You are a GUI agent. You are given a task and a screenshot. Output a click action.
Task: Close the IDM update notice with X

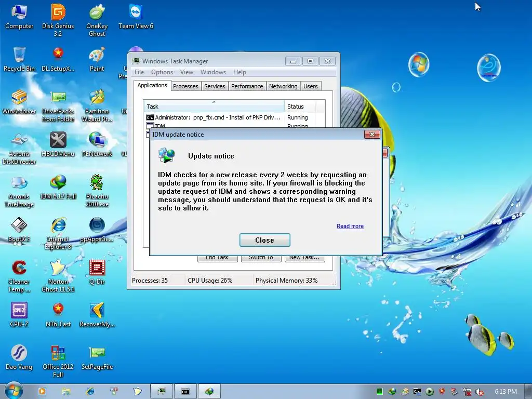372,135
